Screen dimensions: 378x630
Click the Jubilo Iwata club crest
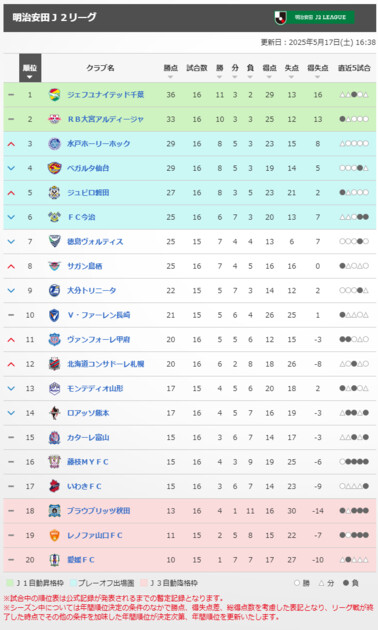[54, 192]
